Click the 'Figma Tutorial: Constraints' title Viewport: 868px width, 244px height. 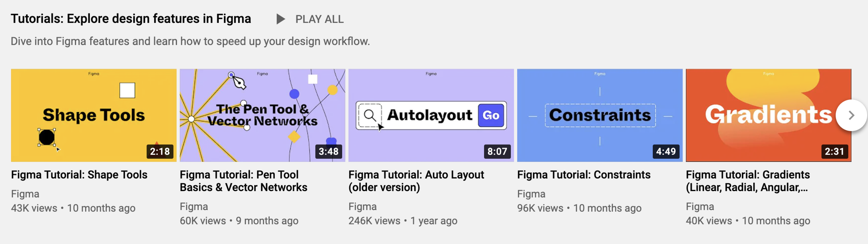pos(584,175)
